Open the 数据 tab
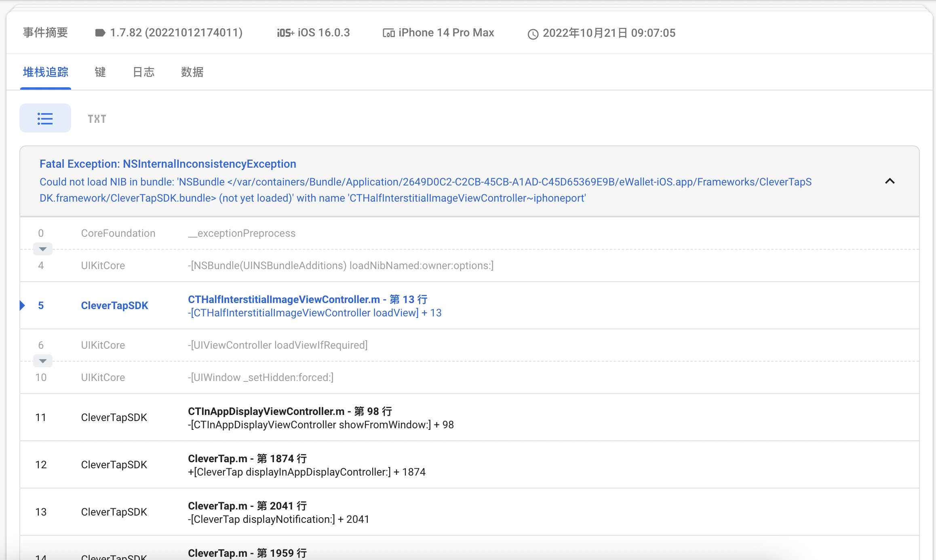Screen dimensions: 936x560 pos(192,72)
